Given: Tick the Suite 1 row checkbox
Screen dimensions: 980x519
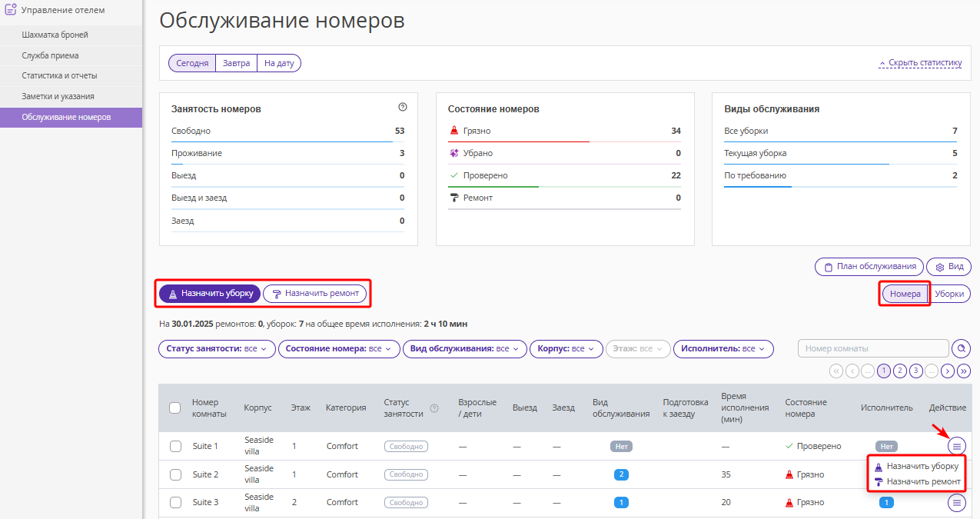Looking at the screenshot, I should tap(175, 446).
